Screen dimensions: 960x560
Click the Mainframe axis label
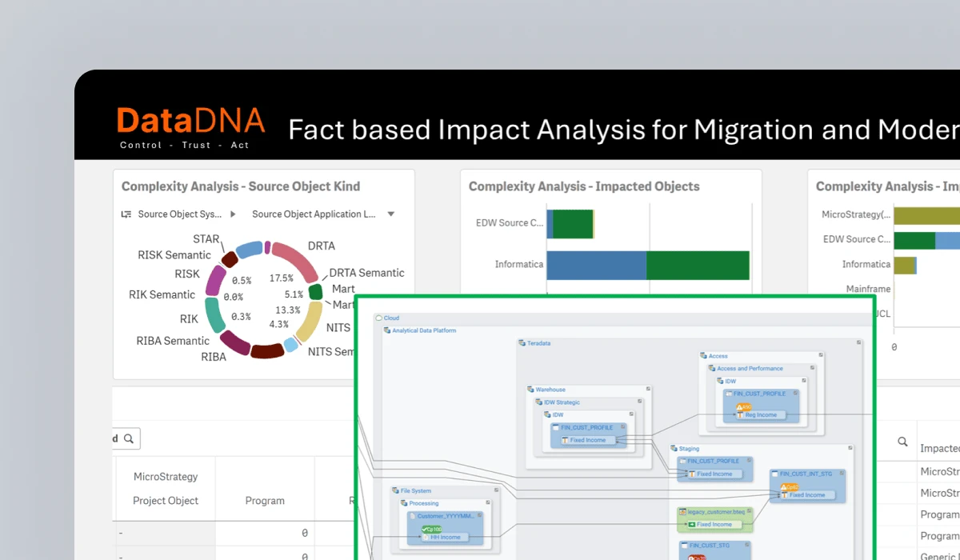pyautogui.click(x=868, y=289)
